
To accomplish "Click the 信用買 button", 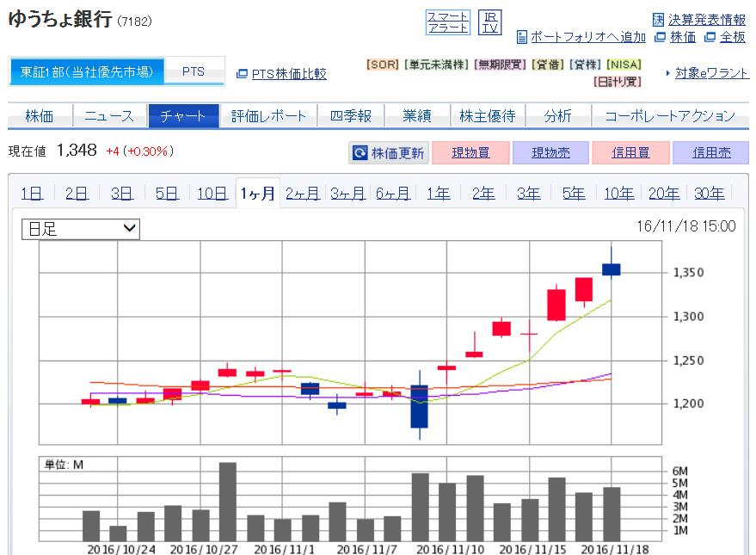I will point(630,153).
